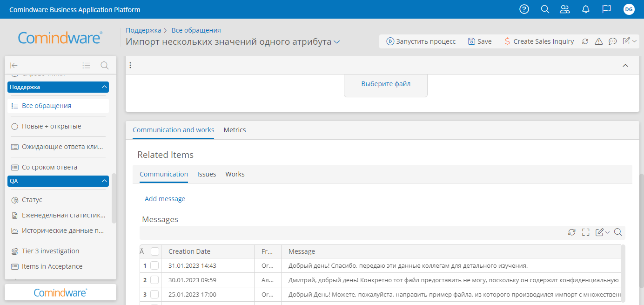Open Статус item under QA
This screenshot has height=305, width=644.
[x=58, y=200]
